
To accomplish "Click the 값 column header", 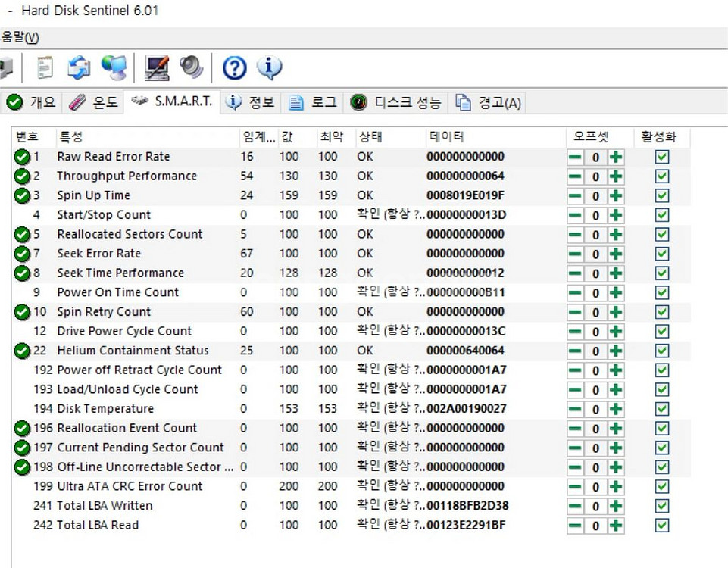I will tap(297, 137).
